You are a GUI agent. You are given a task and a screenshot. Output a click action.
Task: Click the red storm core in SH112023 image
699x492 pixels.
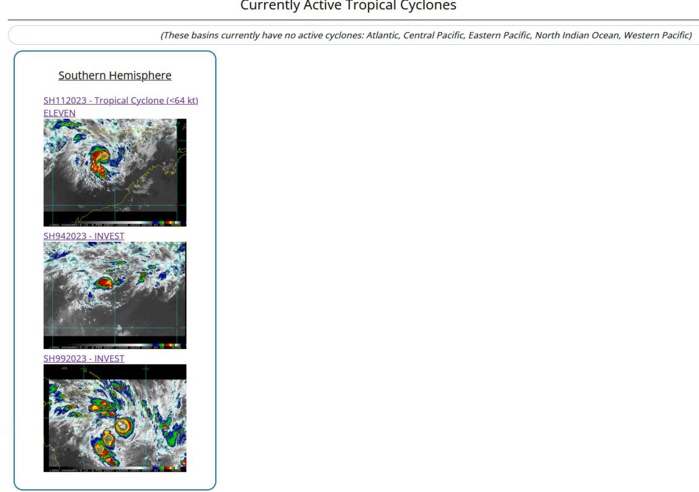pos(99,158)
